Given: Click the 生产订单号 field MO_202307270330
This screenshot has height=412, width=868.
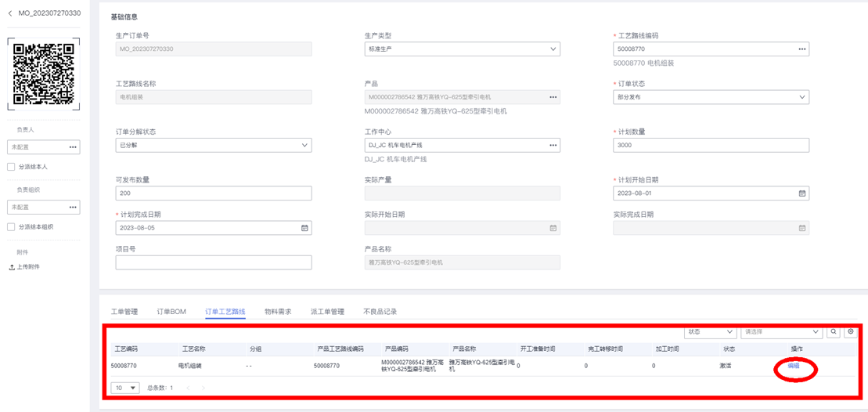Looking at the screenshot, I should coord(214,49).
